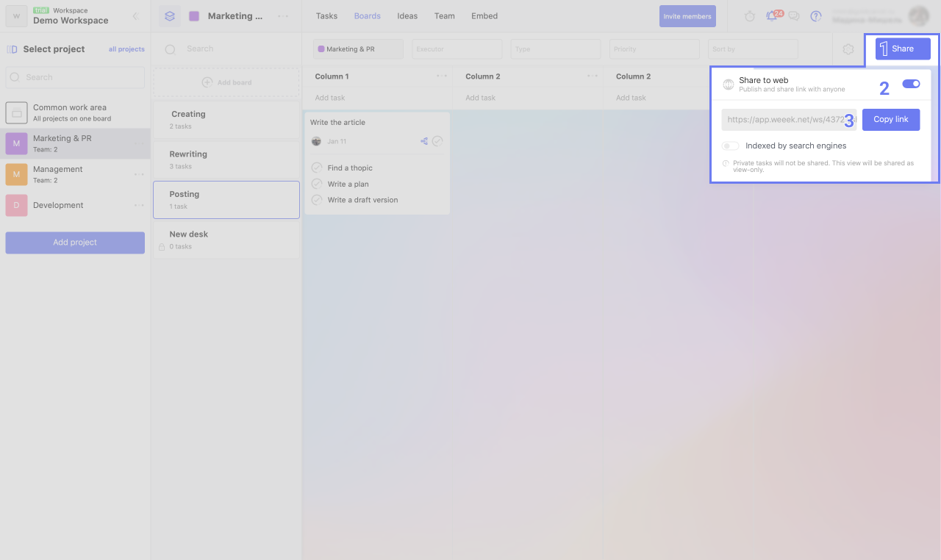Collapse the workspace sidebar arrow
Image resolution: width=941 pixels, height=560 pixels.
(x=135, y=16)
